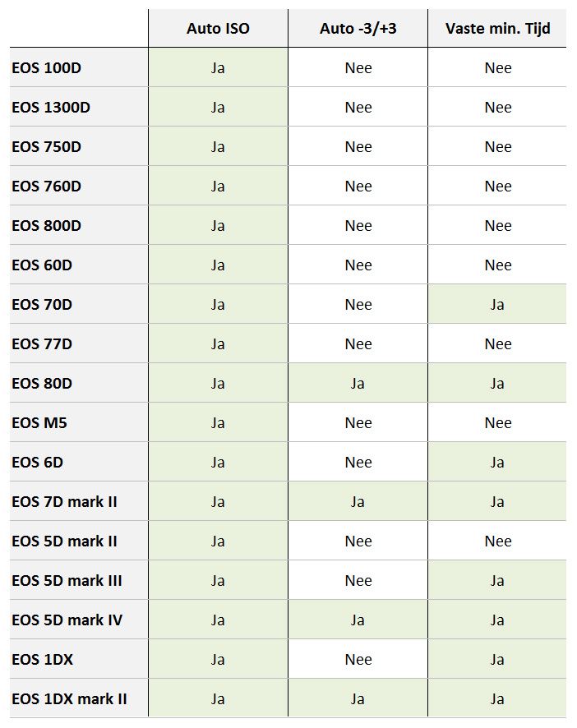Click the Auto ISO column header
Screen dimensions: 577x728
(218, 29)
